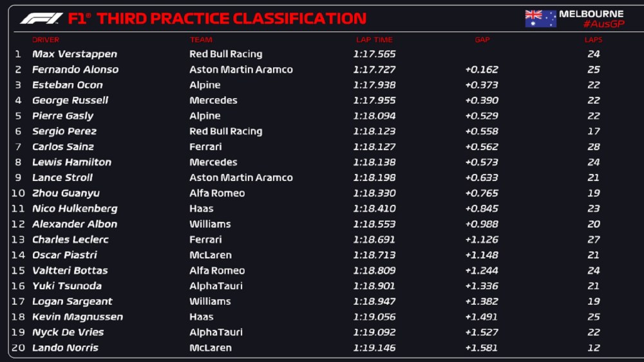Click Lando Norris in position 20
644x362 pixels.
[65, 348]
